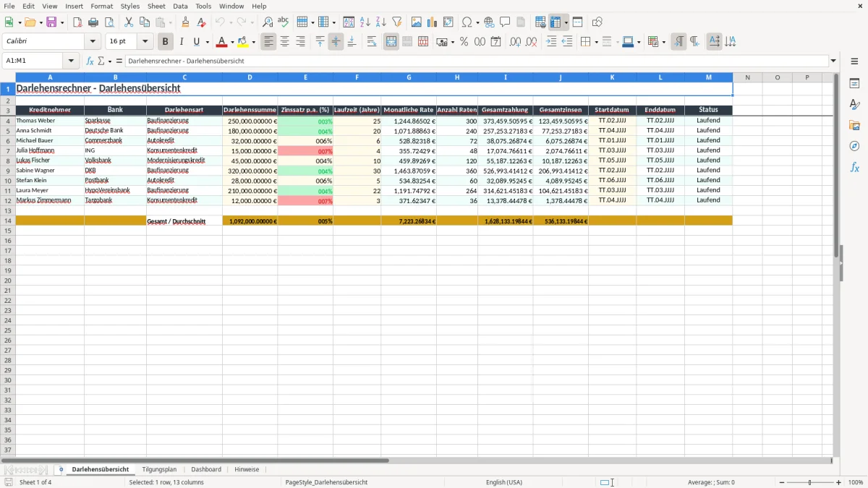Open Conditional Formatting dropdown arrow
The image size is (868, 488).
pyautogui.click(x=663, y=42)
